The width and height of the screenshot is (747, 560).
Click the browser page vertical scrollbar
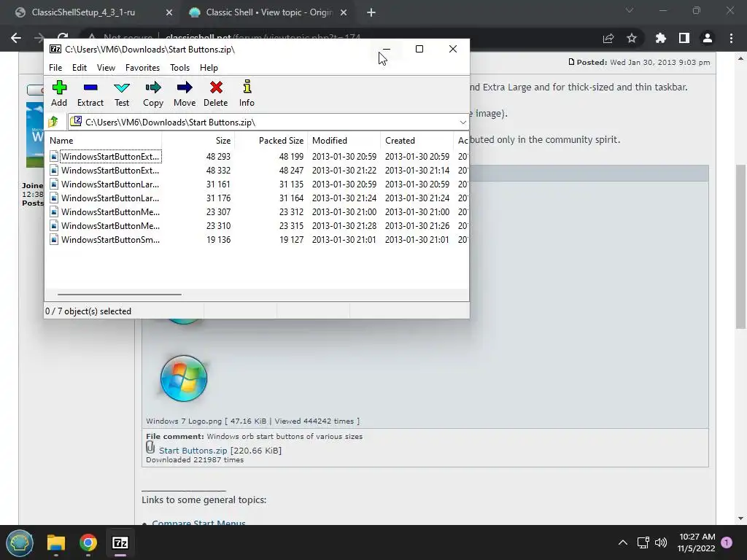pyautogui.click(x=740, y=246)
